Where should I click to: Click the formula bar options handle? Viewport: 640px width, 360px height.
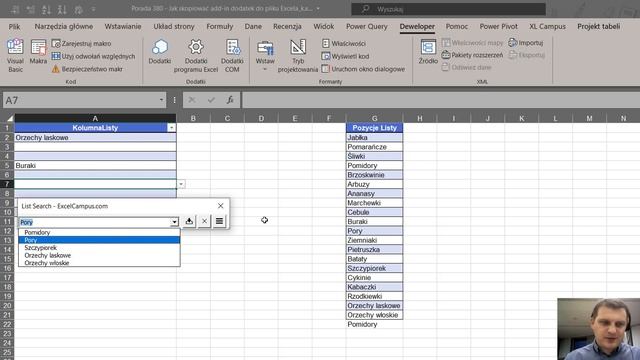pos(174,100)
